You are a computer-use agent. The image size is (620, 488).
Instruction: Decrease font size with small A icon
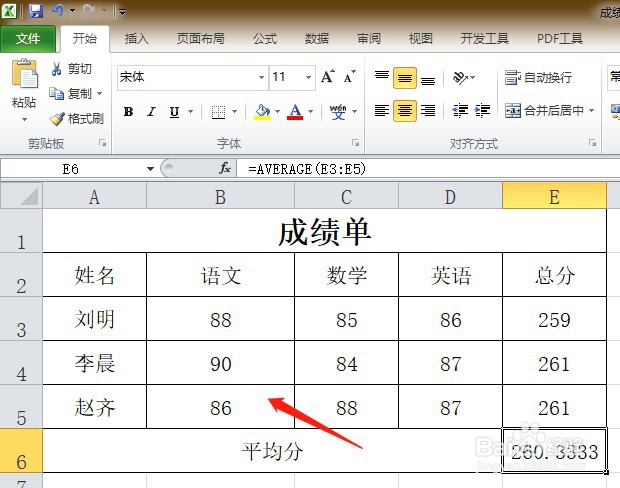[350, 76]
